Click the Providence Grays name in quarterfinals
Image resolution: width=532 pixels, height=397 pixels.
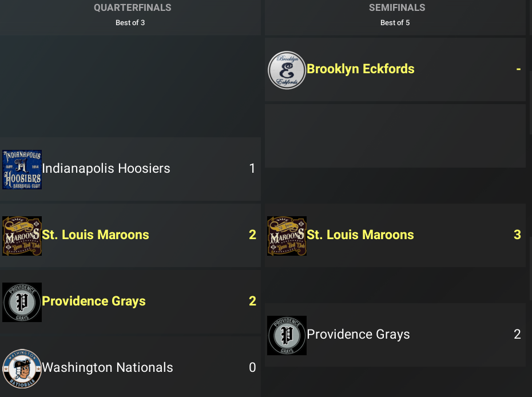pyautogui.click(x=94, y=301)
